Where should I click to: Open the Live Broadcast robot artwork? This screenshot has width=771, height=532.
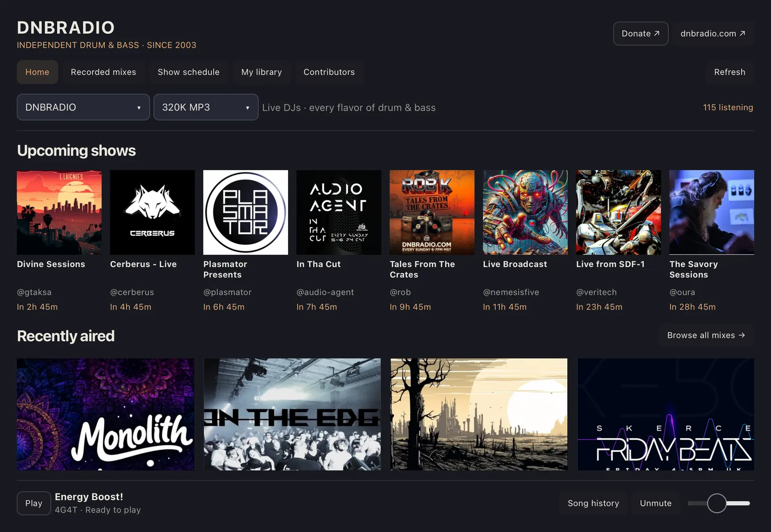point(525,212)
